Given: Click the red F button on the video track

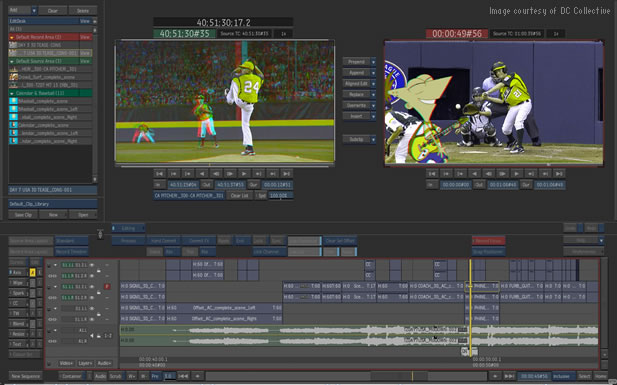Looking at the screenshot, I should click(107, 287).
